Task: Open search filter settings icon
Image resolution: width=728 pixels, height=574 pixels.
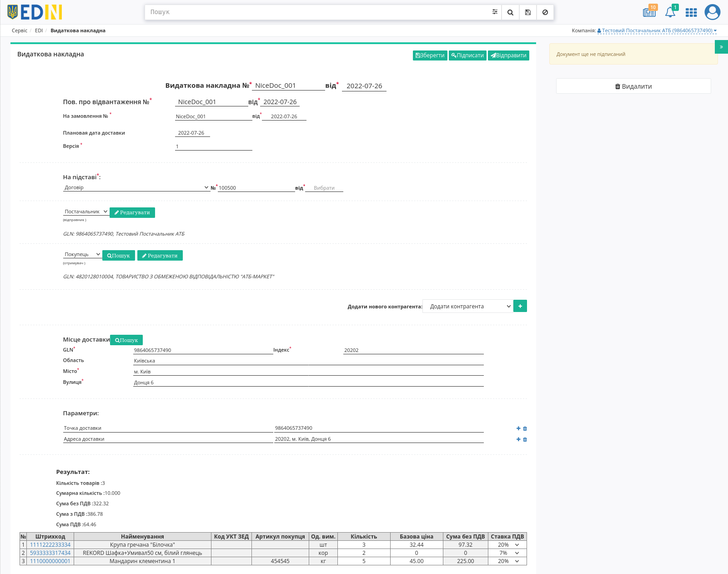Action: click(495, 12)
